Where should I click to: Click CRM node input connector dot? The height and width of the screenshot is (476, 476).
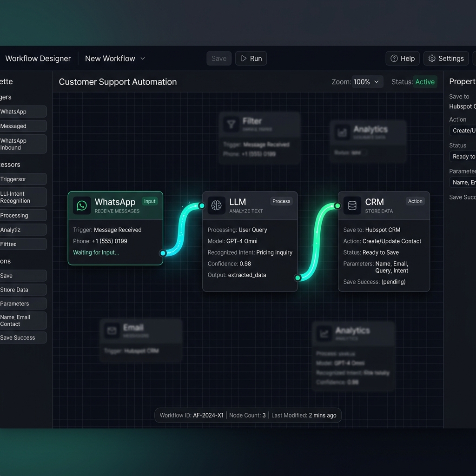click(x=337, y=206)
